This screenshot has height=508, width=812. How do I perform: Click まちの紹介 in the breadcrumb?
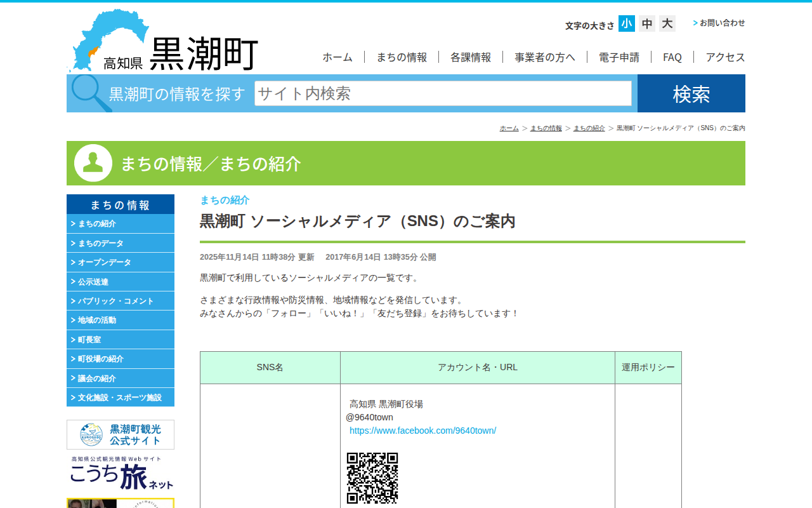click(x=589, y=128)
